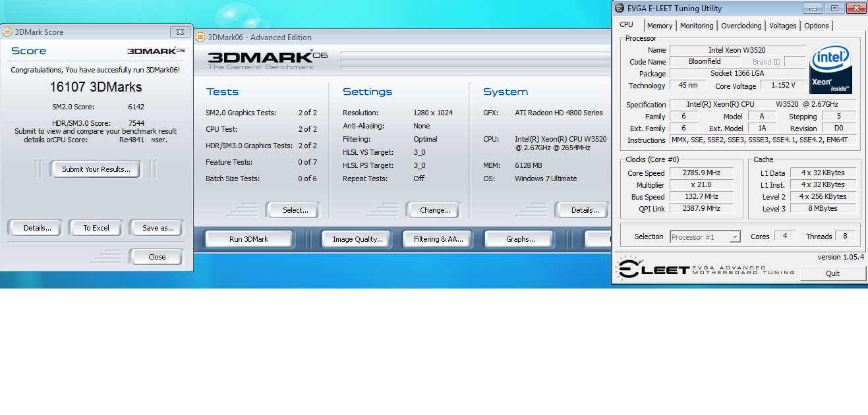Select the CPU tab in E-LEET

coord(627,25)
